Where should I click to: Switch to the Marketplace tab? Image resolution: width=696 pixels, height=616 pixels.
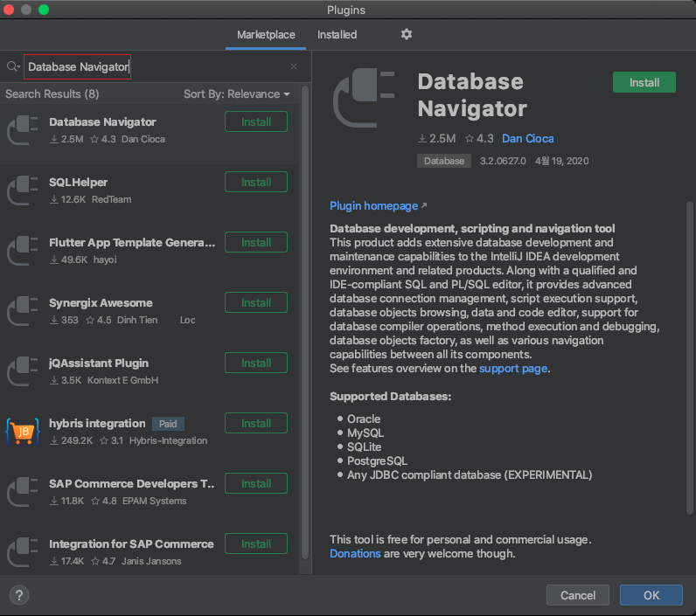266,35
